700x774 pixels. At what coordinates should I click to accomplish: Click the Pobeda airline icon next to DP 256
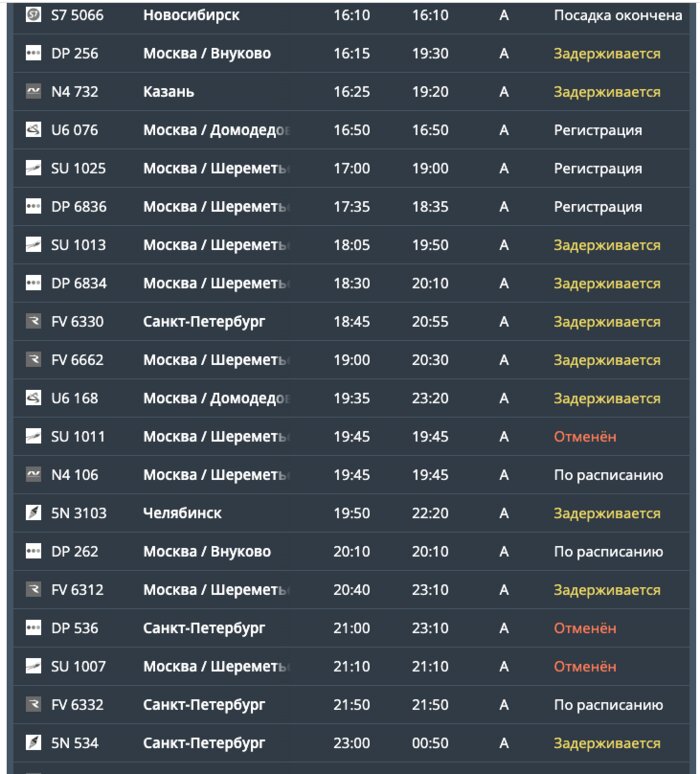pyautogui.click(x=33, y=53)
